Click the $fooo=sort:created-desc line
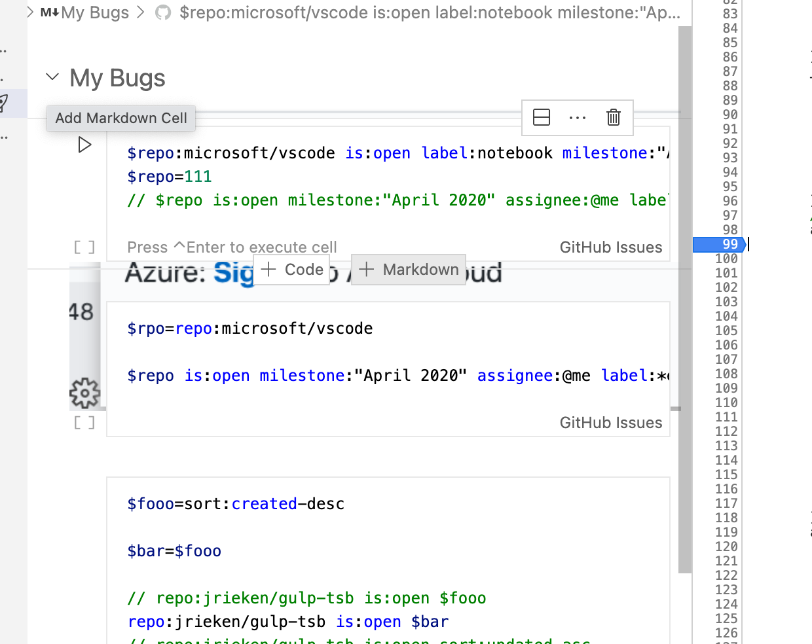 pyautogui.click(x=236, y=504)
